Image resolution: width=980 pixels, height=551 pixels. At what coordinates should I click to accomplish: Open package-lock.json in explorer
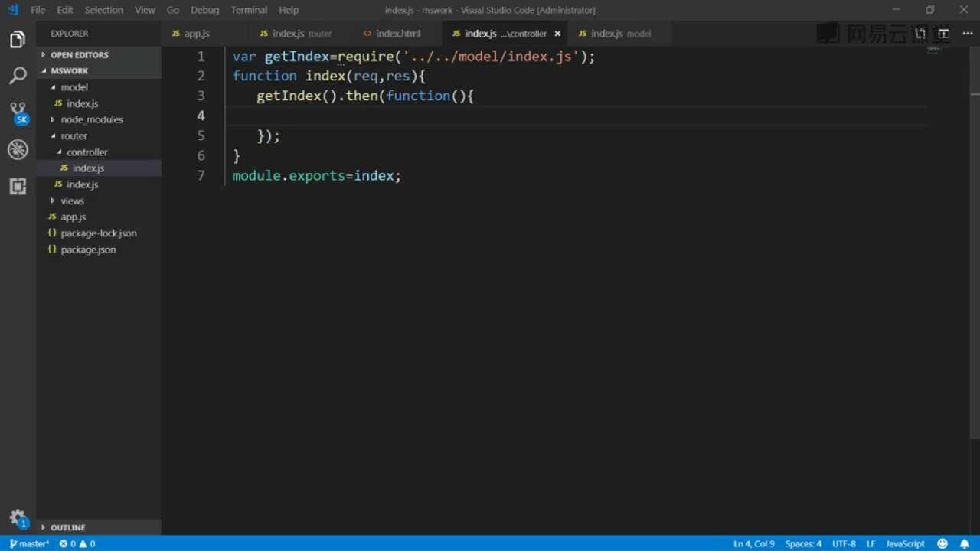[x=99, y=233]
